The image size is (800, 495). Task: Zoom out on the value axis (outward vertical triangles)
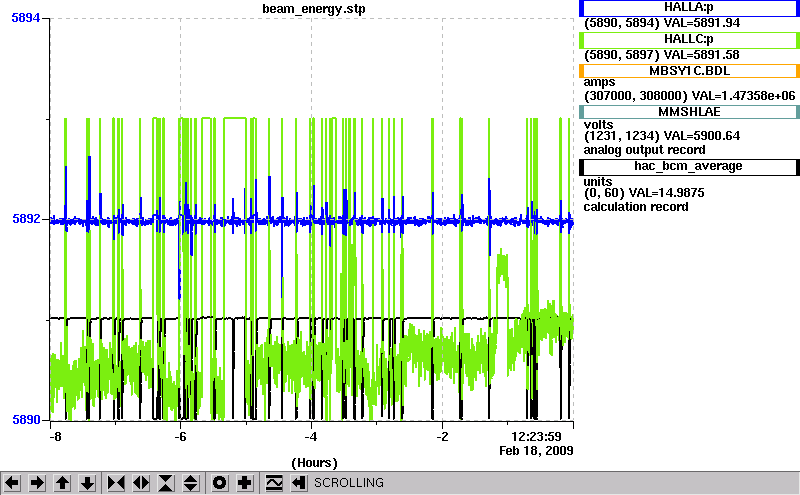pyautogui.click(x=191, y=483)
